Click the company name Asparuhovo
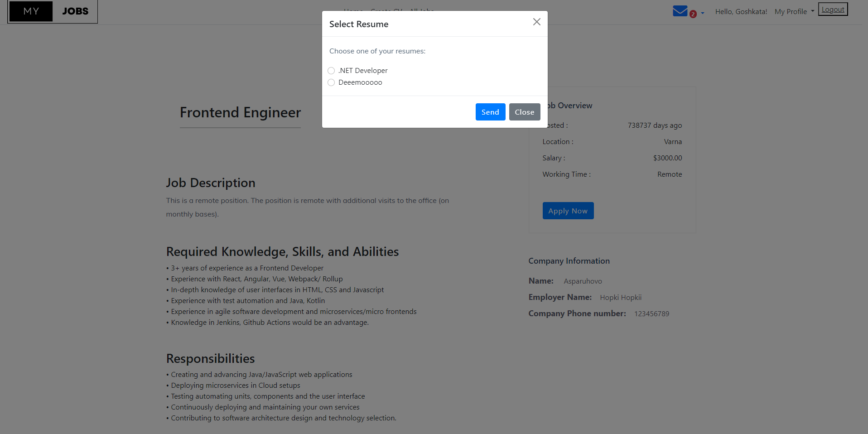This screenshot has width=868, height=434. pyautogui.click(x=583, y=281)
